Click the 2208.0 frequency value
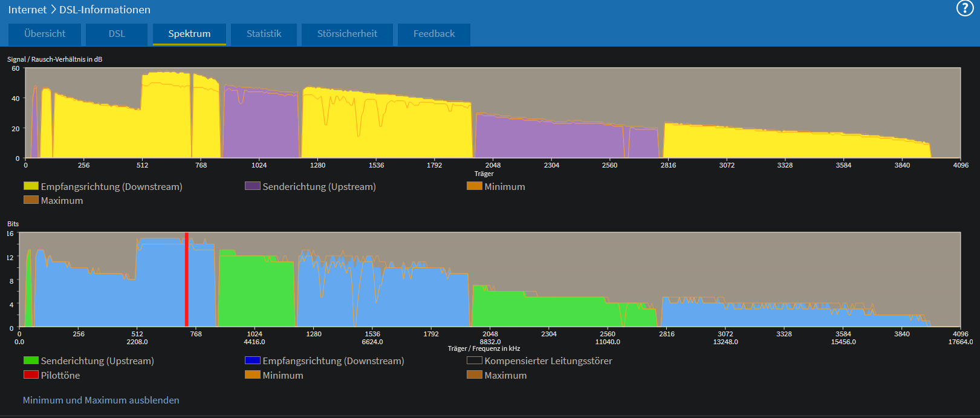 point(137,342)
